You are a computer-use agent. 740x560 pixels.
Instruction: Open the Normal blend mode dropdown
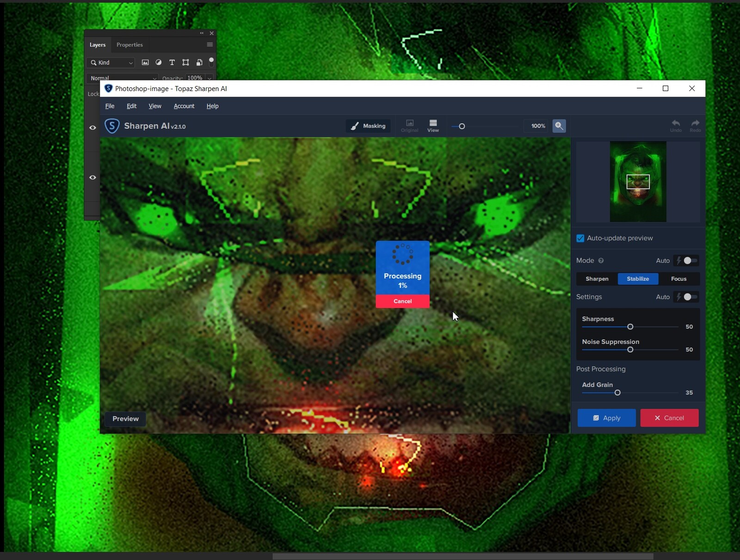tap(122, 78)
